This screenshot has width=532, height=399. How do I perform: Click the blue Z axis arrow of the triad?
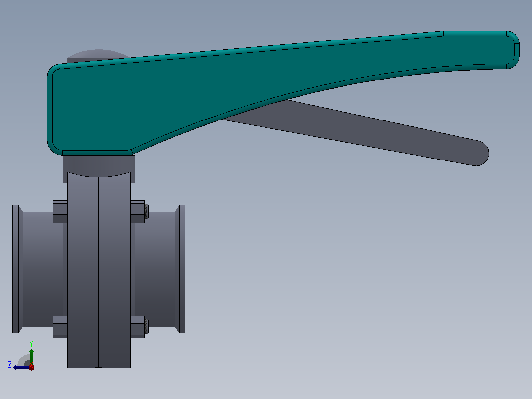click(x=20, y=367)
